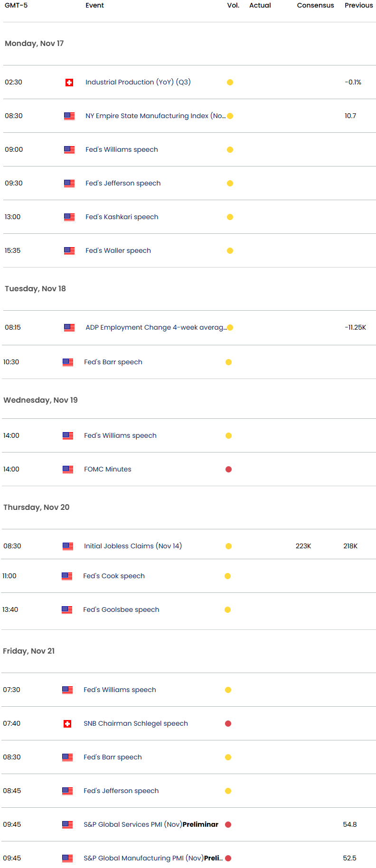Screen dimensions: 376x868
Task: Open the Fed's Cook speech event
Action: (x=114, y=576)
